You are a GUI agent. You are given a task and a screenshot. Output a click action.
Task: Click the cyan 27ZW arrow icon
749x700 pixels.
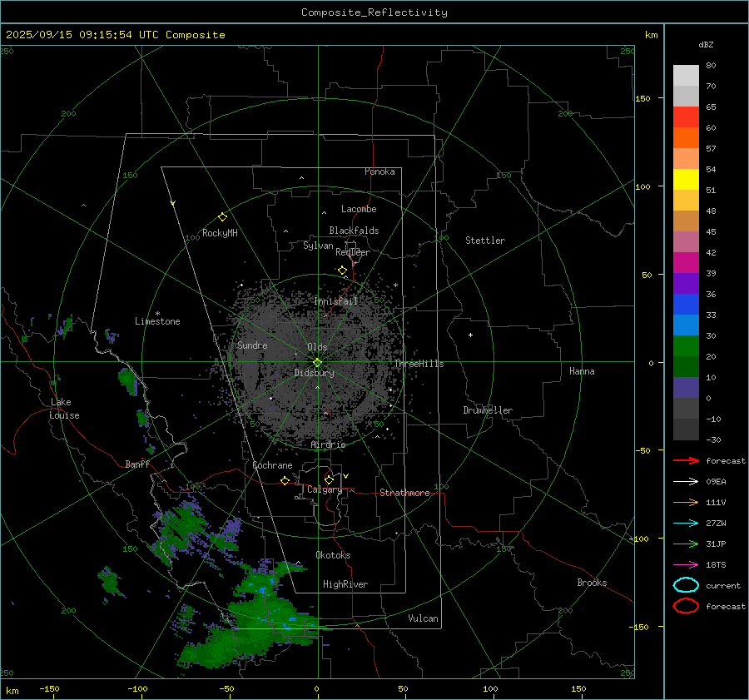tap(686, 523)
